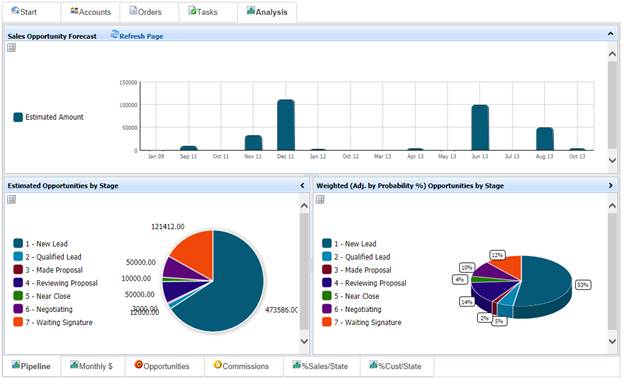Click scroll down arrow in Estimated Opportunities panel
The height and width of the screenshot is (378, 624).
(x=304, y=341)
